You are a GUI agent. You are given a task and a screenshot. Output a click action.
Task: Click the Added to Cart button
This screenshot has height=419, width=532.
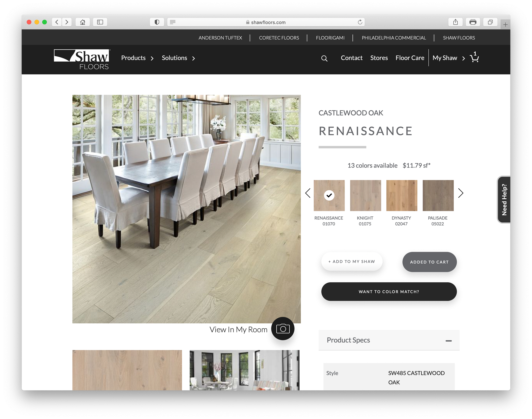click(430, 262)
